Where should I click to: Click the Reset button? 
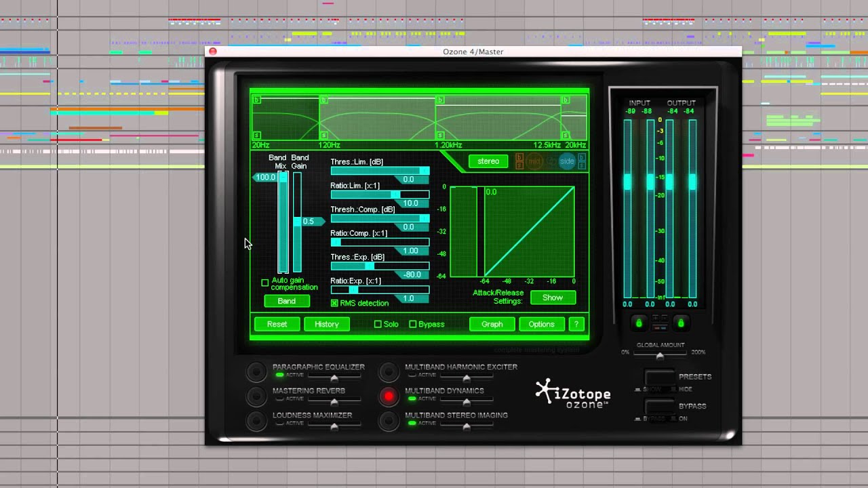click(277, 324)
